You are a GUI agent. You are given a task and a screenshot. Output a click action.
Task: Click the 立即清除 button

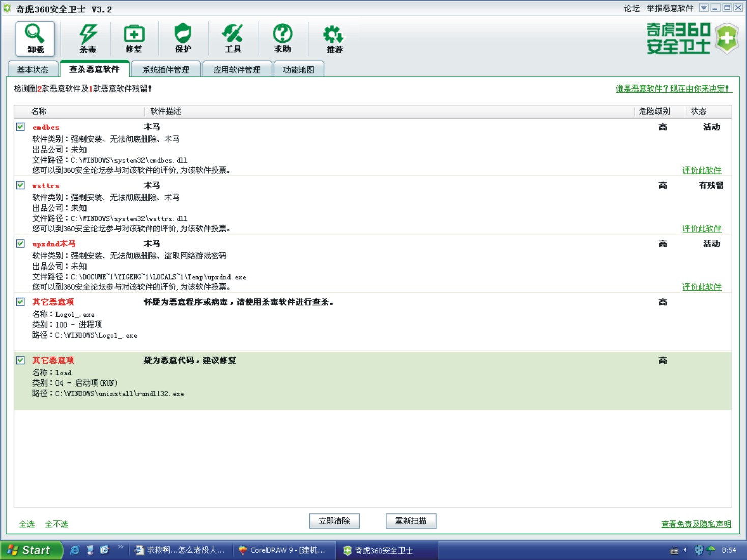pyautogui.click(x=334, y=521)
